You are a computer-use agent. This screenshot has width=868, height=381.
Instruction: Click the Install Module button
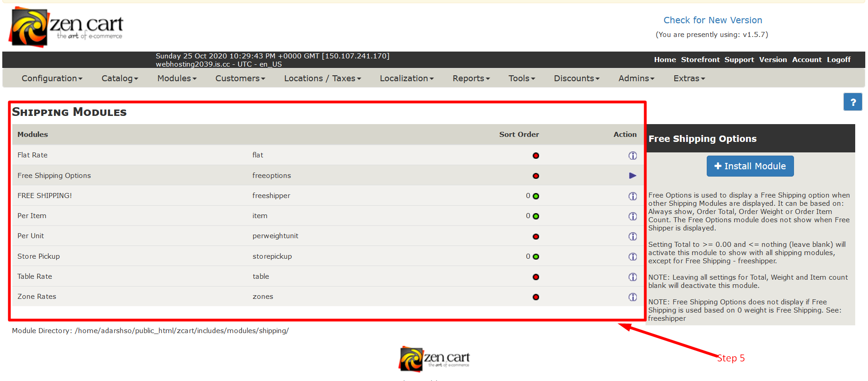click(x=750, y=166)
